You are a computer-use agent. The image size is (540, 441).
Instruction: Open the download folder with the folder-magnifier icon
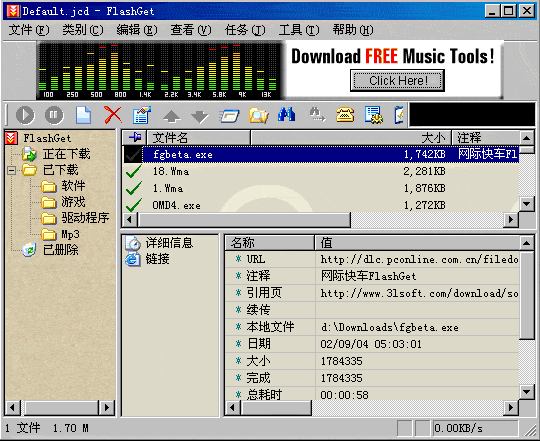tap(259, 115)
